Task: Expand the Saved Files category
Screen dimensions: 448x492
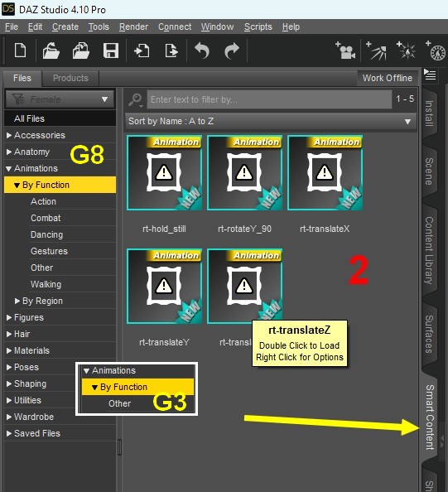Action: tap(9, 434)
